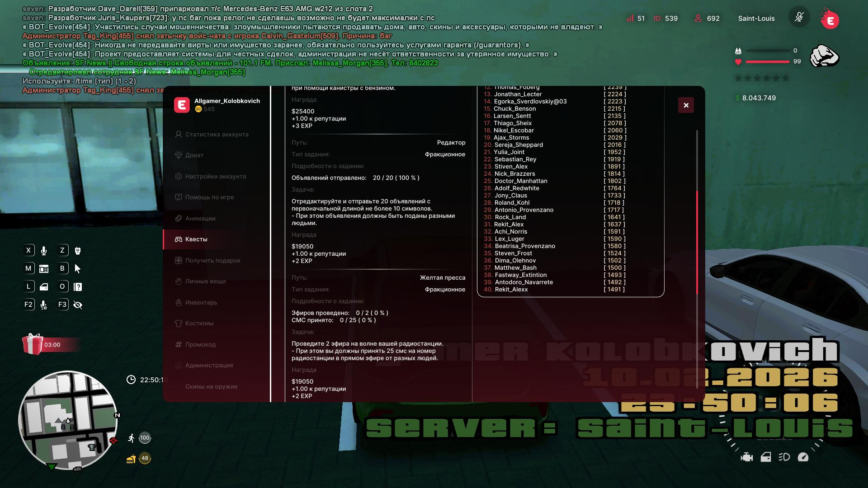Viewport: 868px width, 488px height.
Task: Open the Личные вещи entry
Action: (205, 282)
